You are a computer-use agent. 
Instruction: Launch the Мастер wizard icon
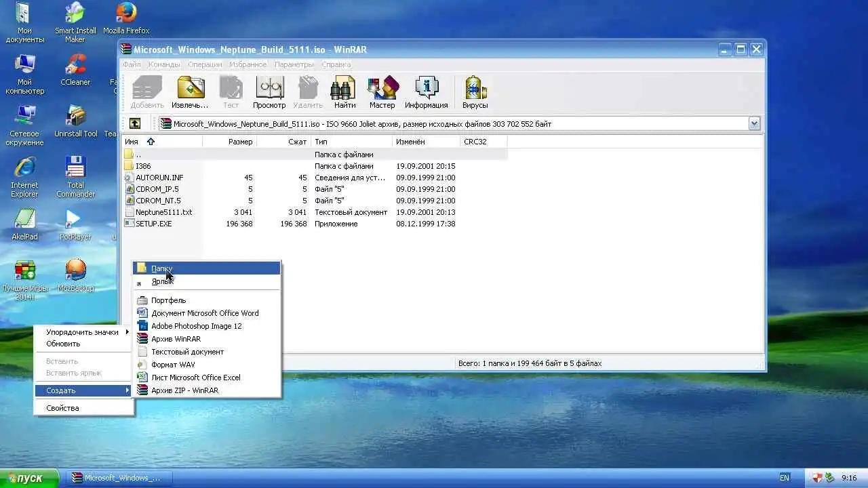tap(382, 92)
